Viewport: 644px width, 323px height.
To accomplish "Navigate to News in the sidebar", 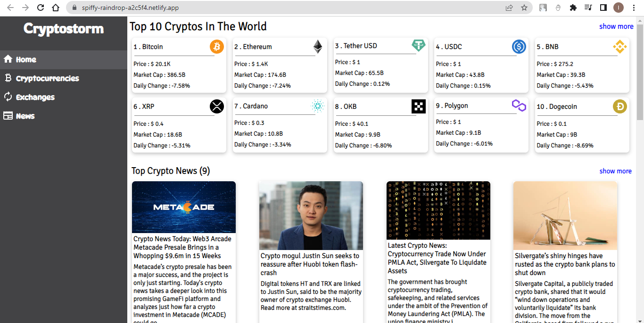I will click(x=64, y=116).
